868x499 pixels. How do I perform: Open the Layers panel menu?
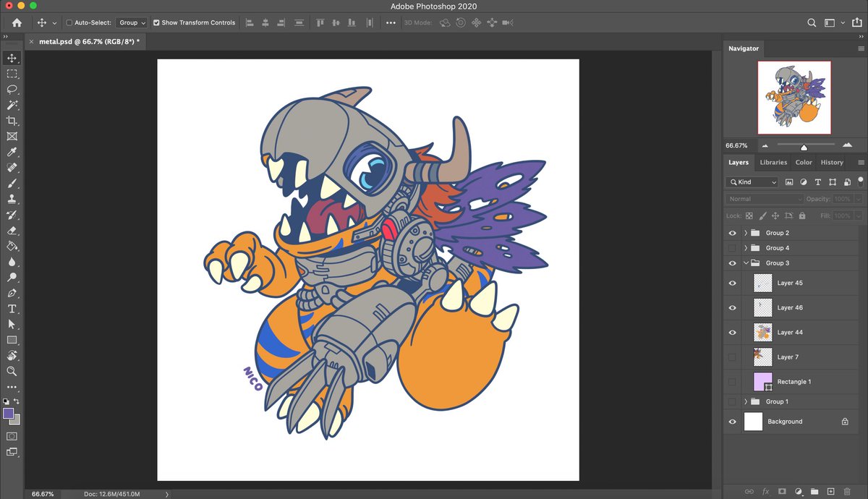point(861,162)
